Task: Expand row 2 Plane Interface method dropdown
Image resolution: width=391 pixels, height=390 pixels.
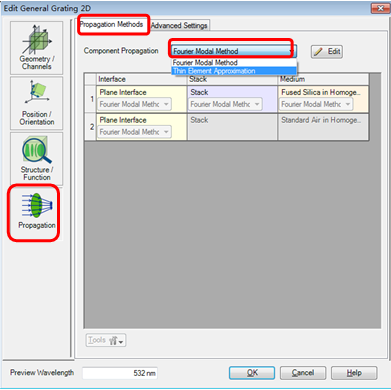Action: pos(135,132)
